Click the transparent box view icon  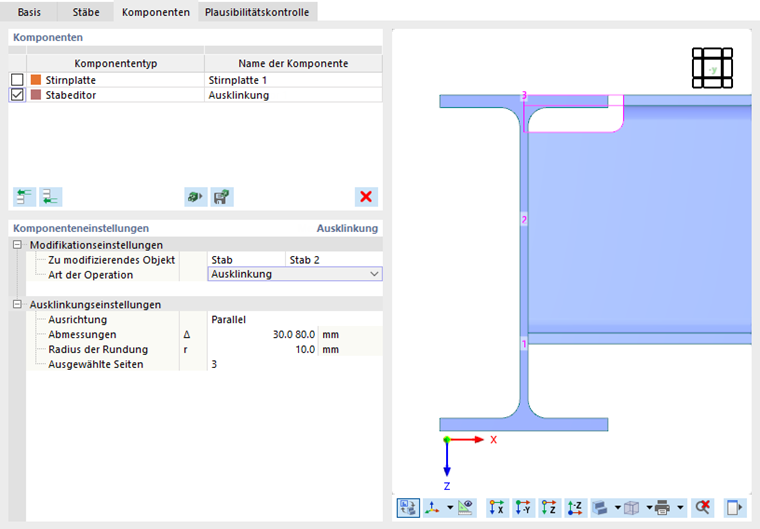(x=632, y=508)
